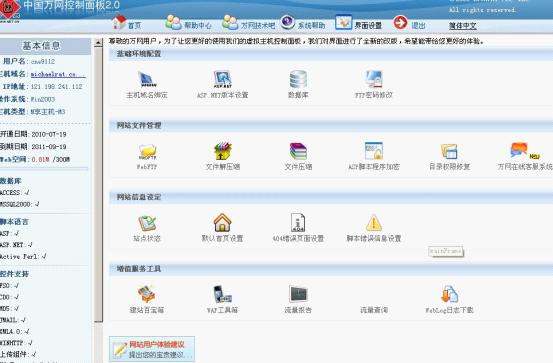Select 增值服务工具 section header
The width and height of the screenshot is (553, 363).
click(x=139, y=269)
